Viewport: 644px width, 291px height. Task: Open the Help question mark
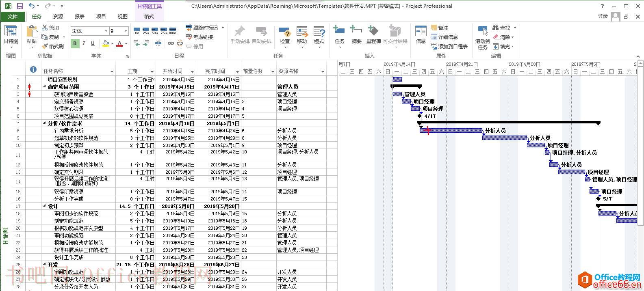click(602, 6)
